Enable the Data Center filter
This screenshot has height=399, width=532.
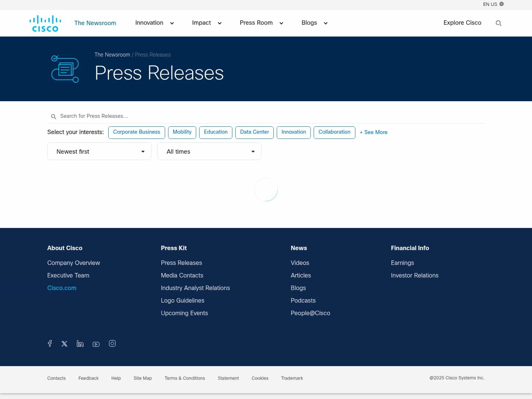pos(254,132)
